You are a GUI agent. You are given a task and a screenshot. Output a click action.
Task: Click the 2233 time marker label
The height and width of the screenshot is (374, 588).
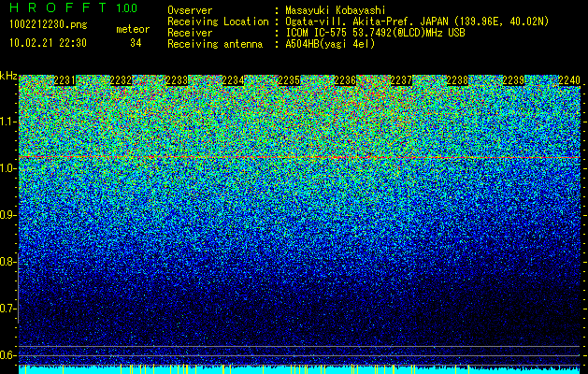(x=177, y=80)
